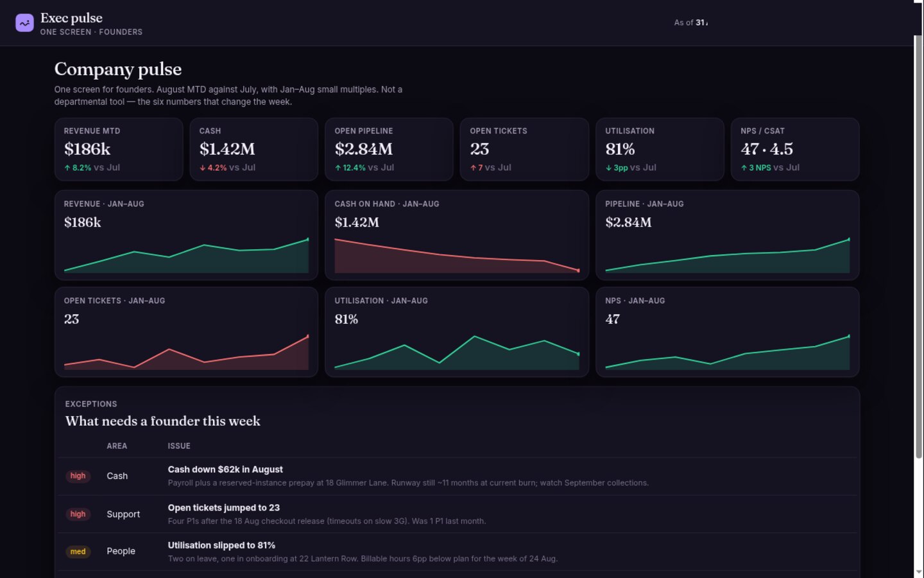Click the payroll and prepay detail text

(408, 483)
